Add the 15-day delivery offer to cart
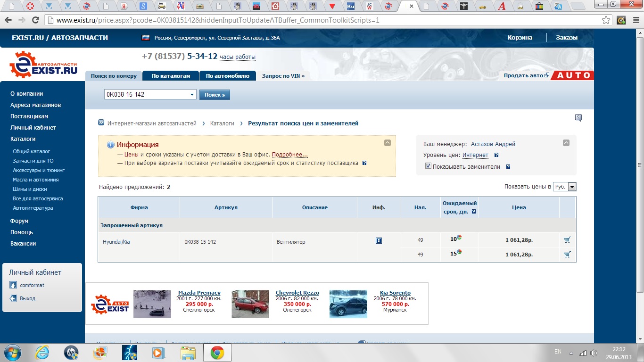Viewport: 644px width, 362px height. [x=567, y=255]
